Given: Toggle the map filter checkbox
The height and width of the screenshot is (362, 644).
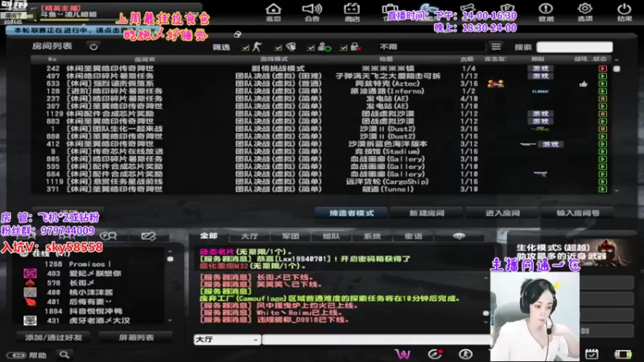Looking at the screenshot, I should pyautogui.click(x=278, y=48).
